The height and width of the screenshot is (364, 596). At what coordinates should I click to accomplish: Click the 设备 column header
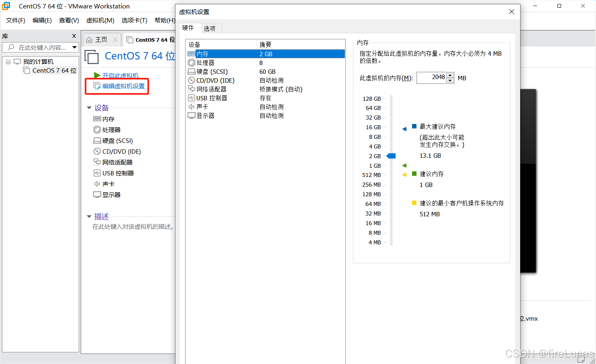pyautogui.click(x=221, y=44)
